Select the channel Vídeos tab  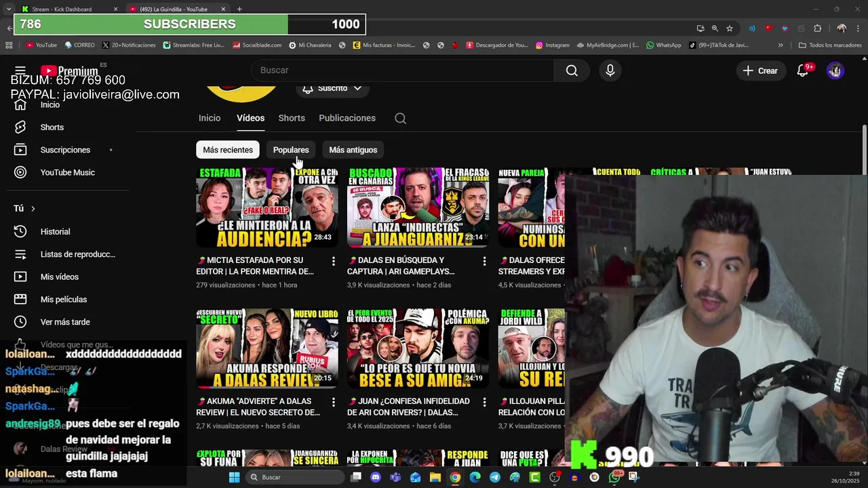click(250, 118)
